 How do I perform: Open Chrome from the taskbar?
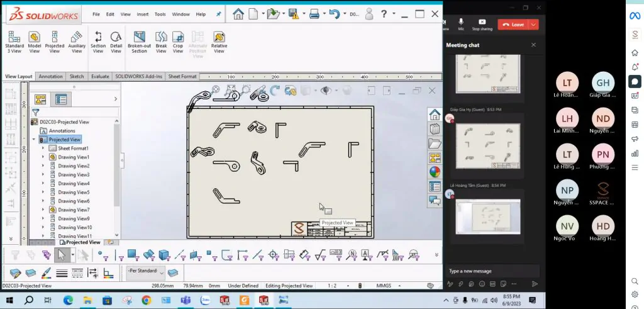click(x=146, y=300)
